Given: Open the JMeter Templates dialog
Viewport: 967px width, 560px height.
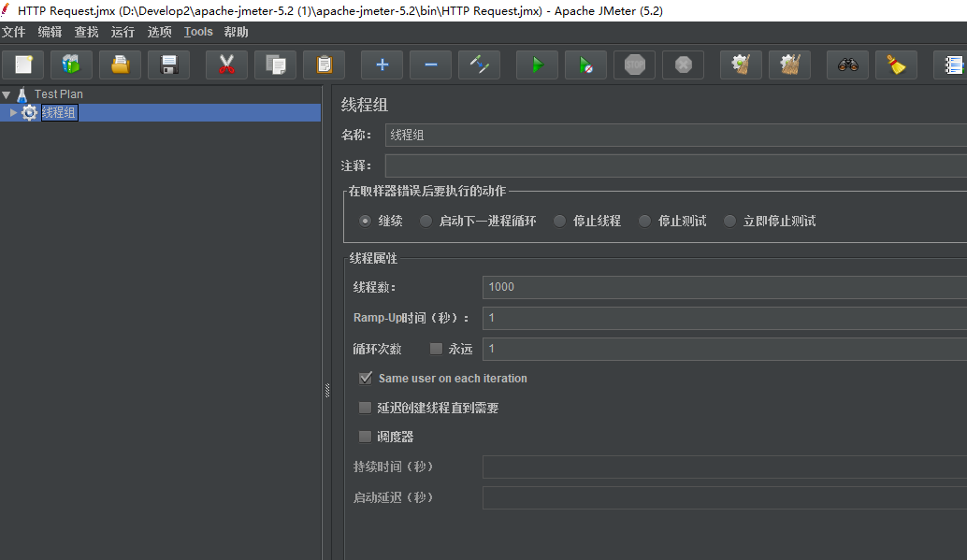Looking at the screenshot, I should [72, 65].
